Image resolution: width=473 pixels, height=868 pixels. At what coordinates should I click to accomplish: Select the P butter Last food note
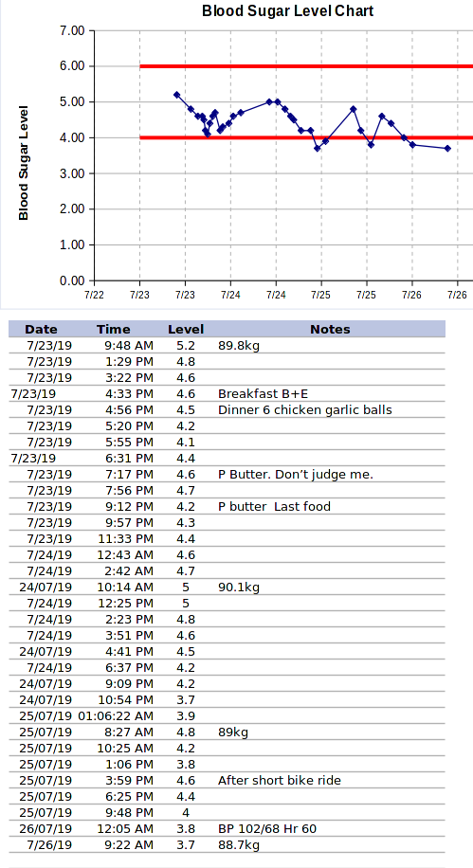click(274, 507)
